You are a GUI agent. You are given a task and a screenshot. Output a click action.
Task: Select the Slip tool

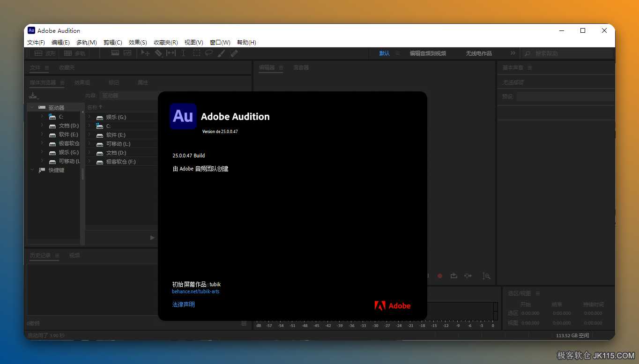point(171,53)
